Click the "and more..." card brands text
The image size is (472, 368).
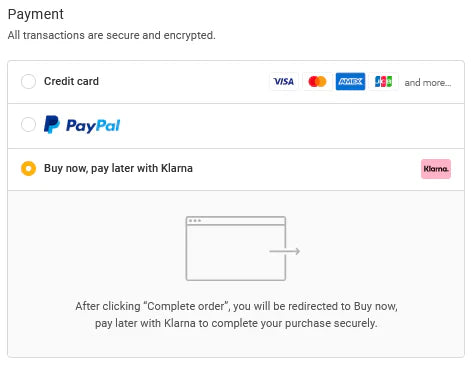428,83
